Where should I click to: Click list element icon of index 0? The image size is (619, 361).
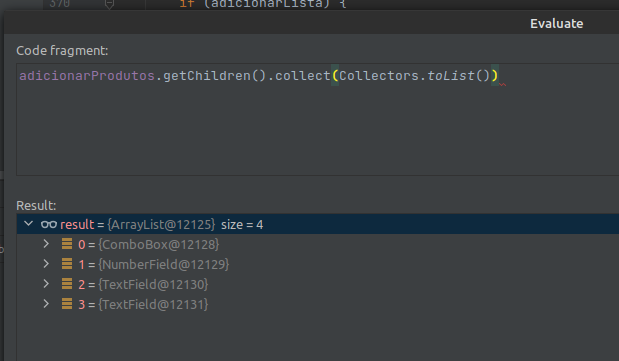tap(67, 244)
